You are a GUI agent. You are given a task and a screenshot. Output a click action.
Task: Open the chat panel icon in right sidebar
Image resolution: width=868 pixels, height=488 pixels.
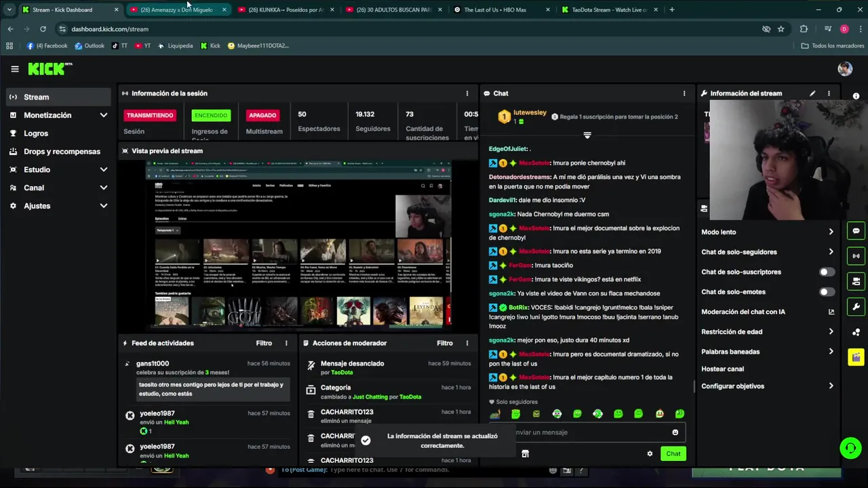click(856, 231)
